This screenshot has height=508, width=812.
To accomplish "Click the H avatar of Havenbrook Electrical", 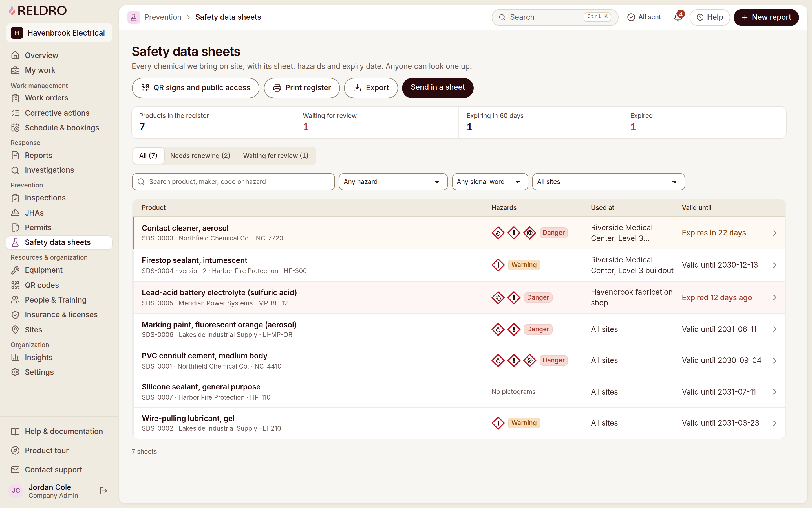I will click(17, 33).
